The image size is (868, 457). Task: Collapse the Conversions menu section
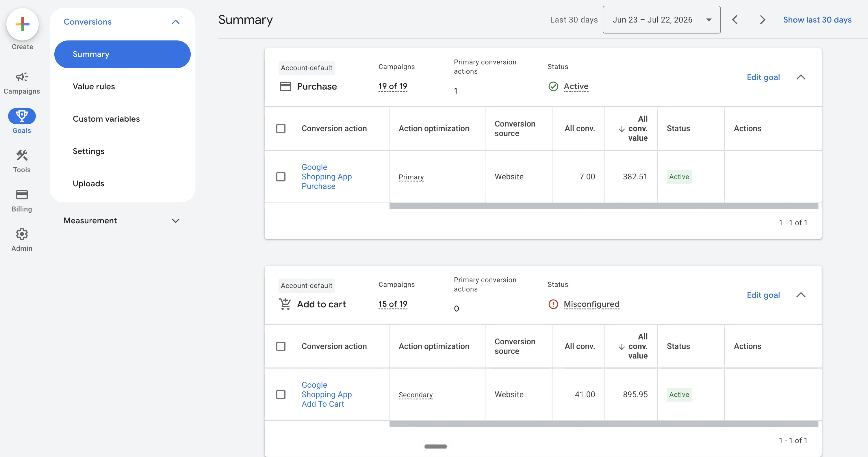pyautogui.click(x=176, y=22)
